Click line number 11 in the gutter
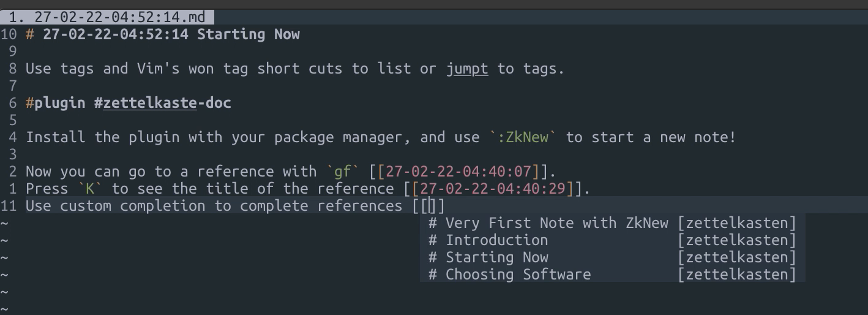868x315 pixels. click(x=9, y=205)
